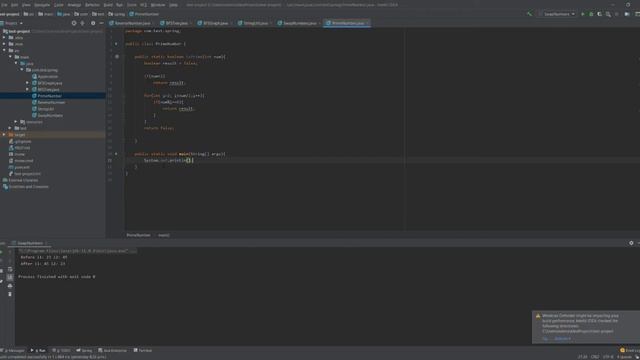This screenshot has width=640, height=360.
Task: Click warning icon in Windows Defender notification
Action: pos(538,316)
